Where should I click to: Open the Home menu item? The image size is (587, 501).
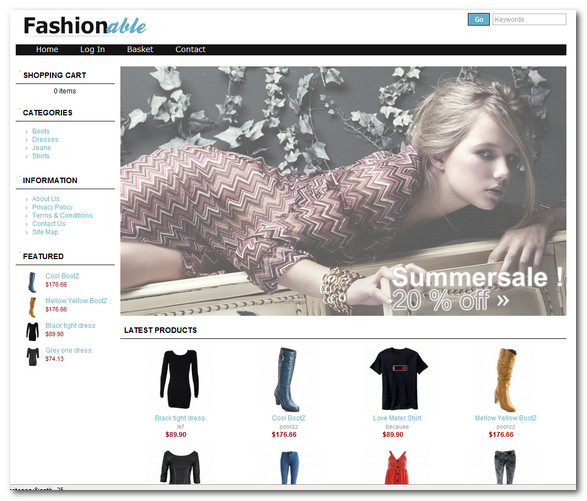tap(47, 49)
